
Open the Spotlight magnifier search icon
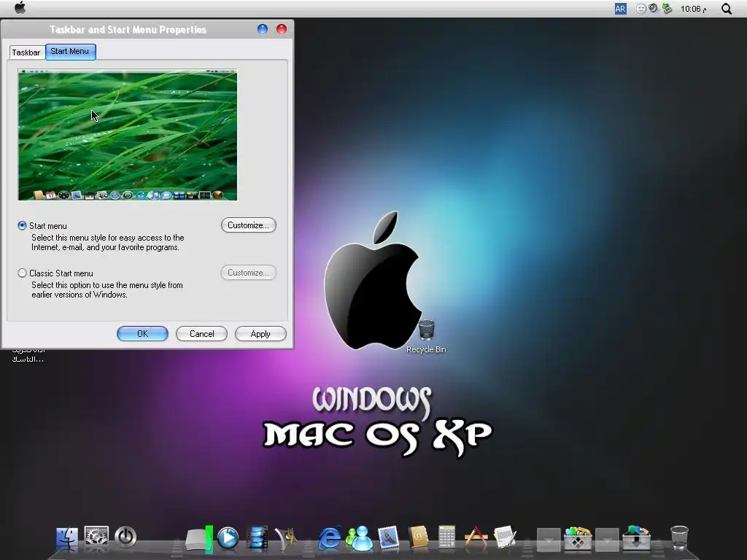(726, 9)
